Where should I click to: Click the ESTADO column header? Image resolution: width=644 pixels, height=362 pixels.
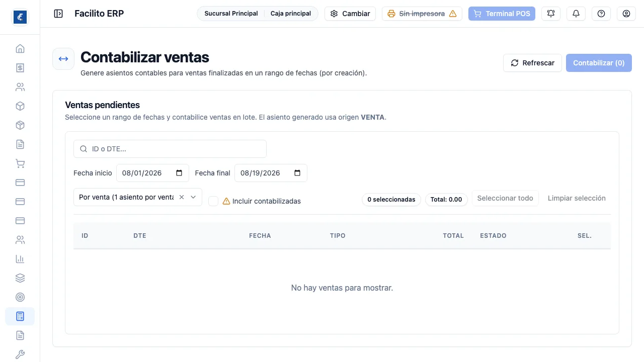pos(493,235)
